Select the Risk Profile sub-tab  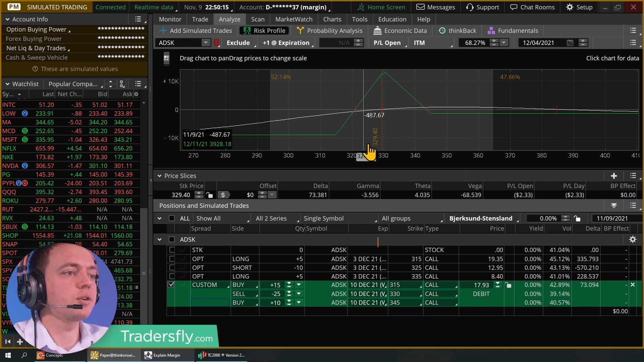point(264,31)
